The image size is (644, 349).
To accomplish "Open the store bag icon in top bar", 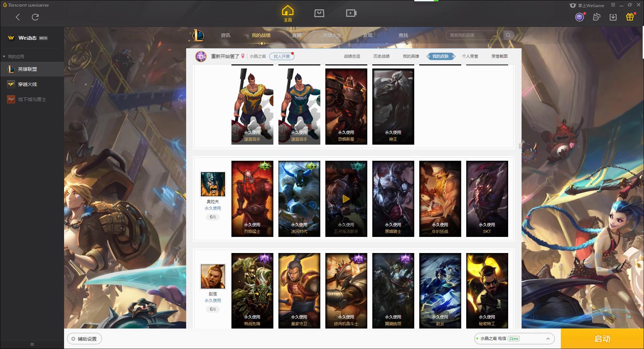I will pos(319,13).
